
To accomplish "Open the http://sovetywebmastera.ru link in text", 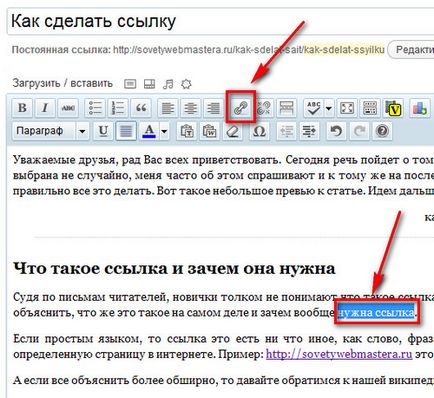I will (x=339, y=354).
